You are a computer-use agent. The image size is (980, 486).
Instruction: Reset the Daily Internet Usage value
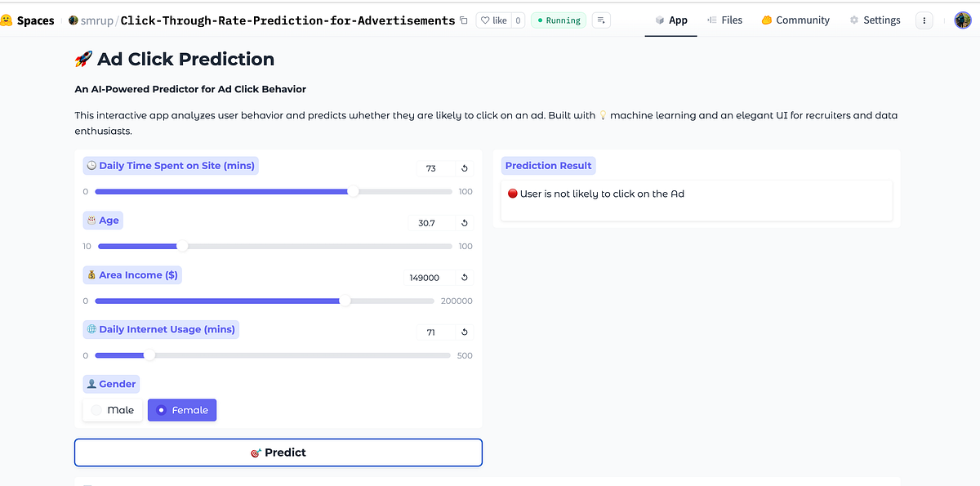click(x=464, y=332)
